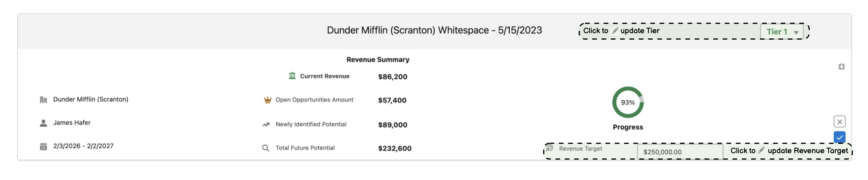The width and height of the screenshot is (868, 180).
Task: Click the Revenue Target input showing $250,000.00
Action: pyautogui.click(x=680, y=152)
